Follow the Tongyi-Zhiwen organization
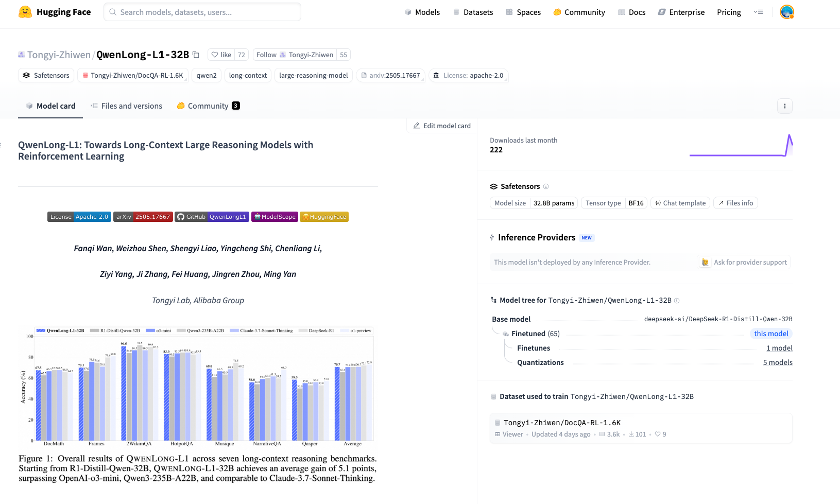The height and width of the screenshot is (504, 840). (295, 55)
